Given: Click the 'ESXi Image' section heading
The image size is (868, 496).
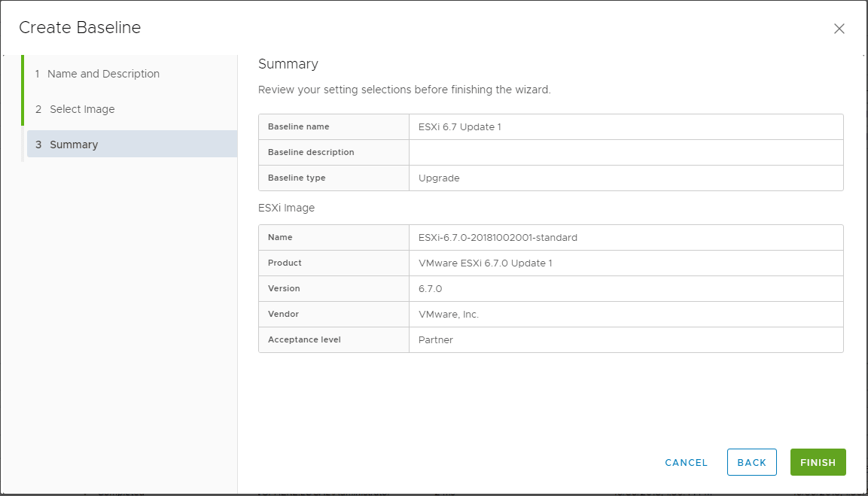Looking at the screenshot, I should pyautogui.click(x=286, y=208).
